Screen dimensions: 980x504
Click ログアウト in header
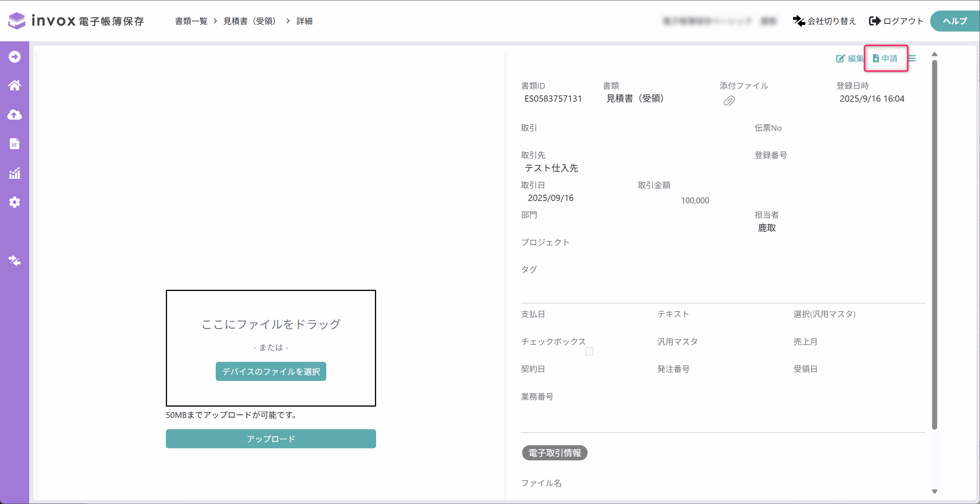point(896,21)
